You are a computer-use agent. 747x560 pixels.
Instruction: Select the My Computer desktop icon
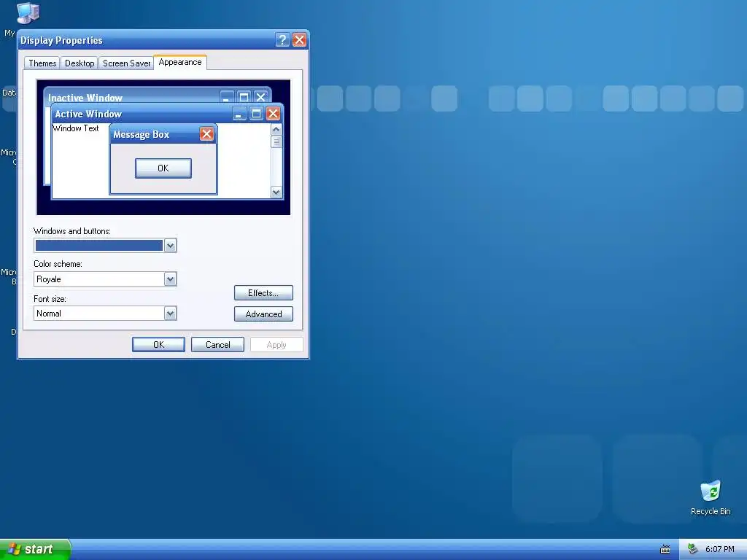(x=28, y=13)
